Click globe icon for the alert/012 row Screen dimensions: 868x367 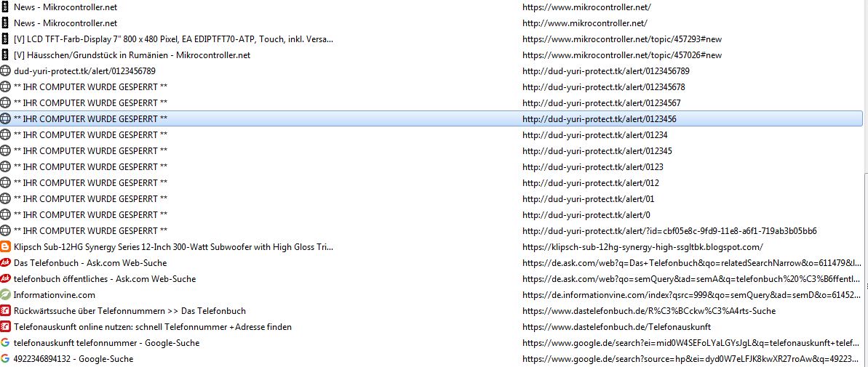pos(6,183)
